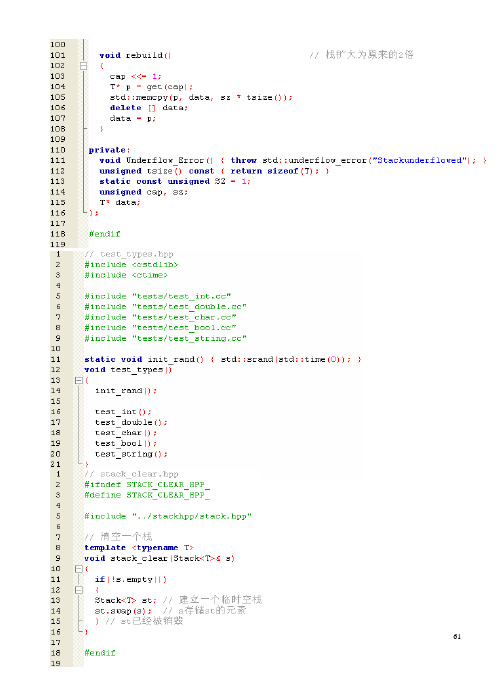Select the 'data = p;' assignment line
The height and width of the screenshot is (684, 498).
tap(133, 118)
